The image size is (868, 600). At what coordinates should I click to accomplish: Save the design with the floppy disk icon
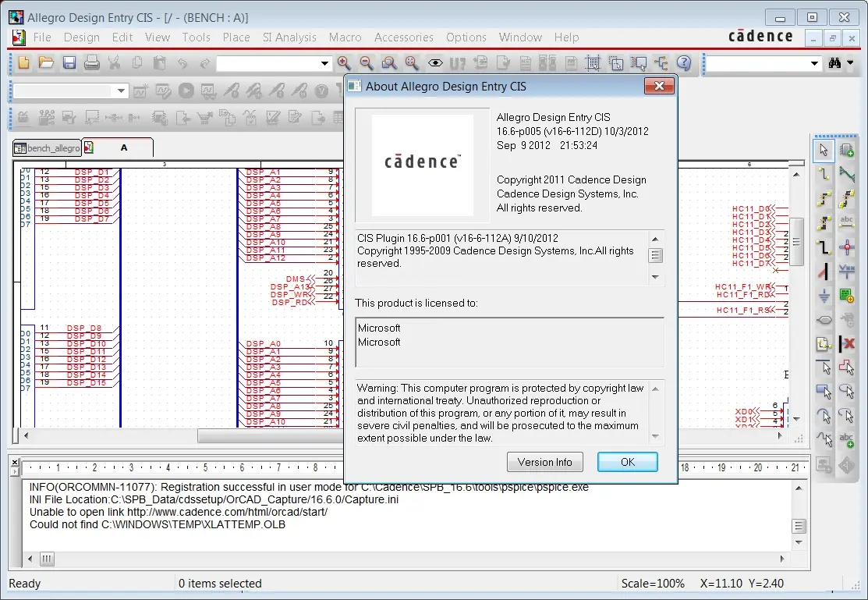69,63
